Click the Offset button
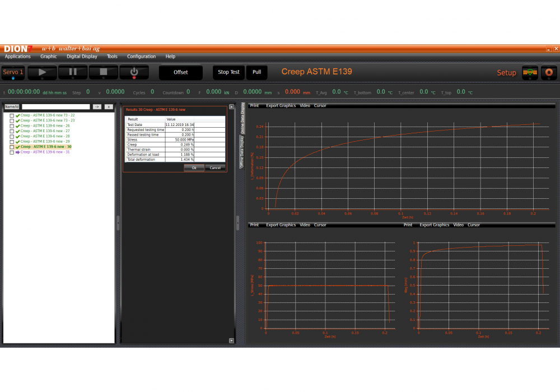The image size is (560, 392). click(181, 72)
